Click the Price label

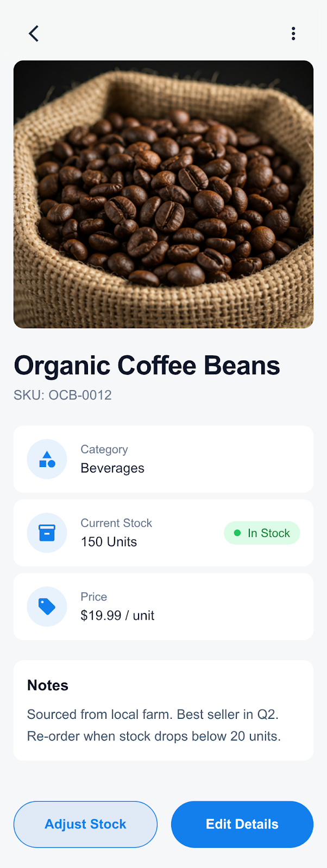pyautogui.click(x=94, y=597)
